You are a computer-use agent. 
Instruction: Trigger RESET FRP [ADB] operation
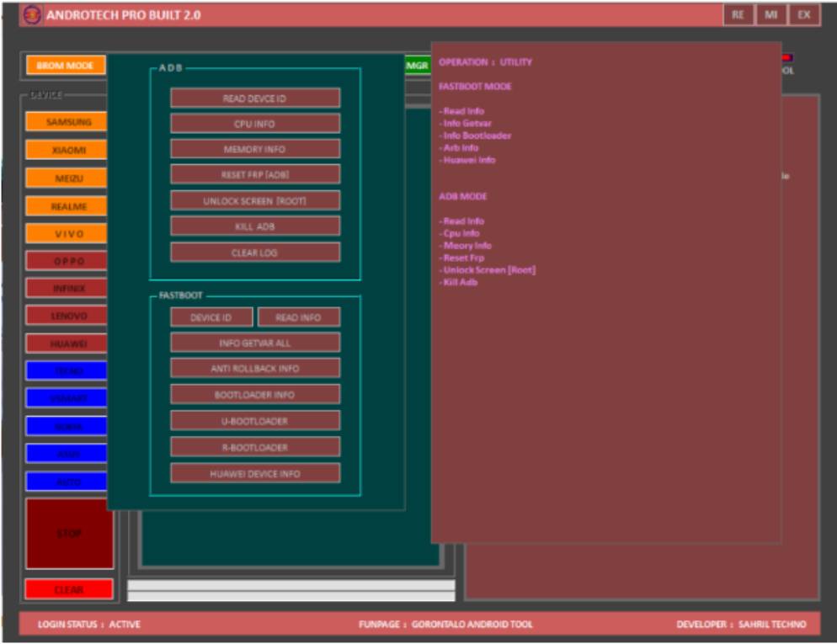point(255,174)
